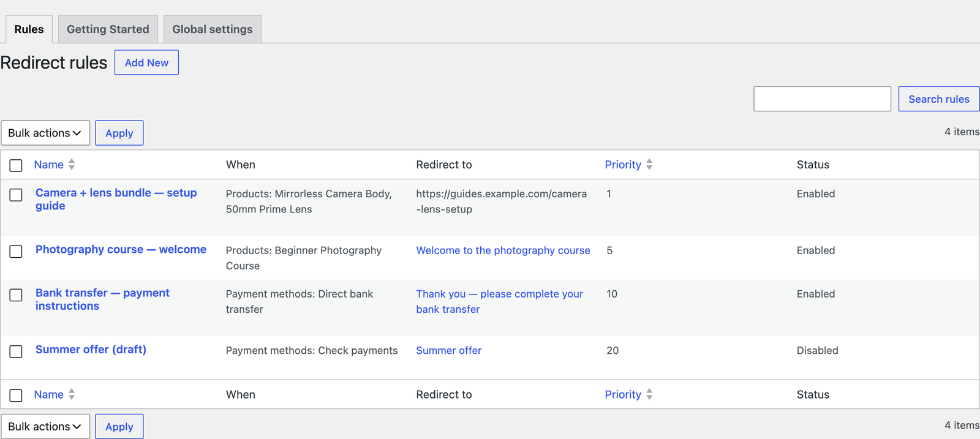This screenshot has width=980, height=439.
Task: Open the Summer offer (draft) rule
Action: 91,350
